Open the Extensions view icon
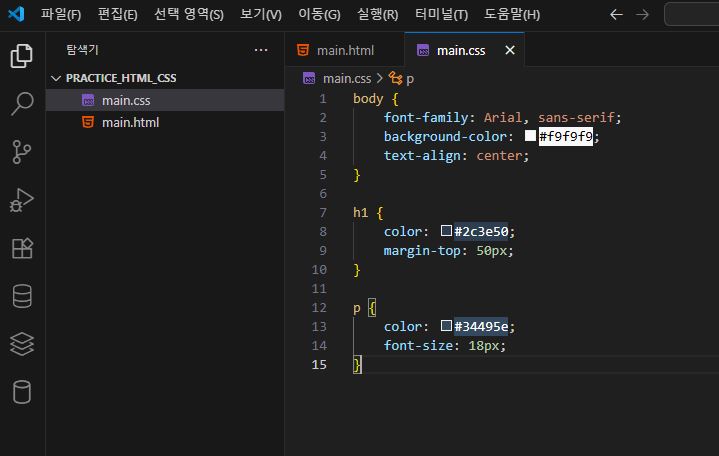The height and width of the screenshot is (456, 719). click(x=22, y=248)
